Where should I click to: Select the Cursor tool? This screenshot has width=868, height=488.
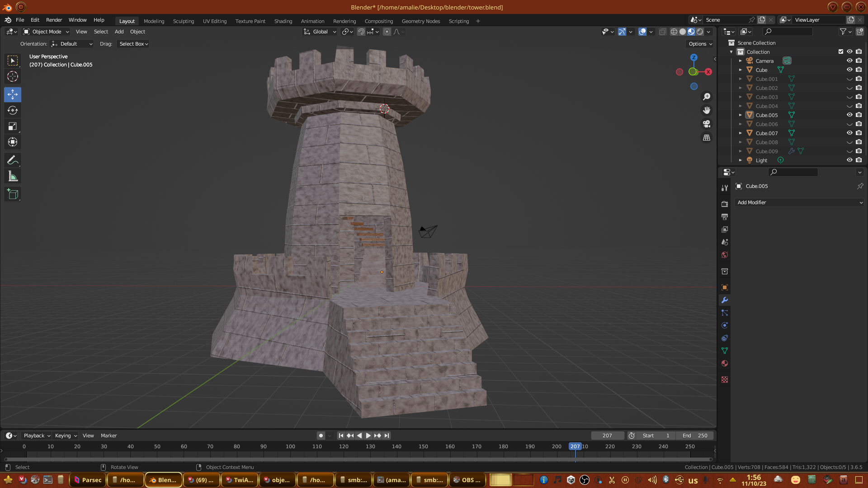(x=13, y=76)
